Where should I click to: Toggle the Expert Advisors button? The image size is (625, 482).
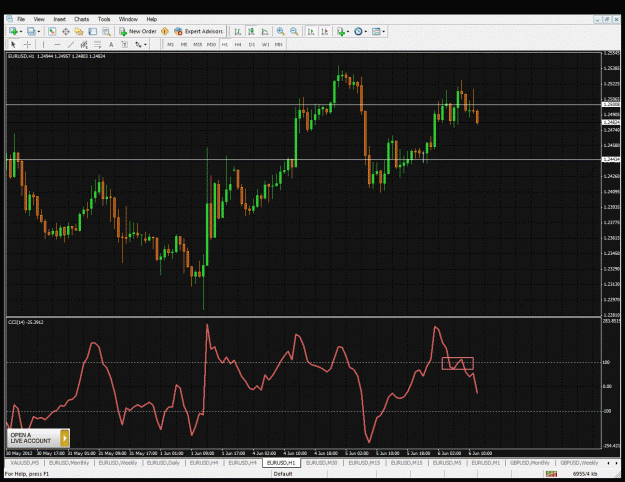tap(199, 31)
